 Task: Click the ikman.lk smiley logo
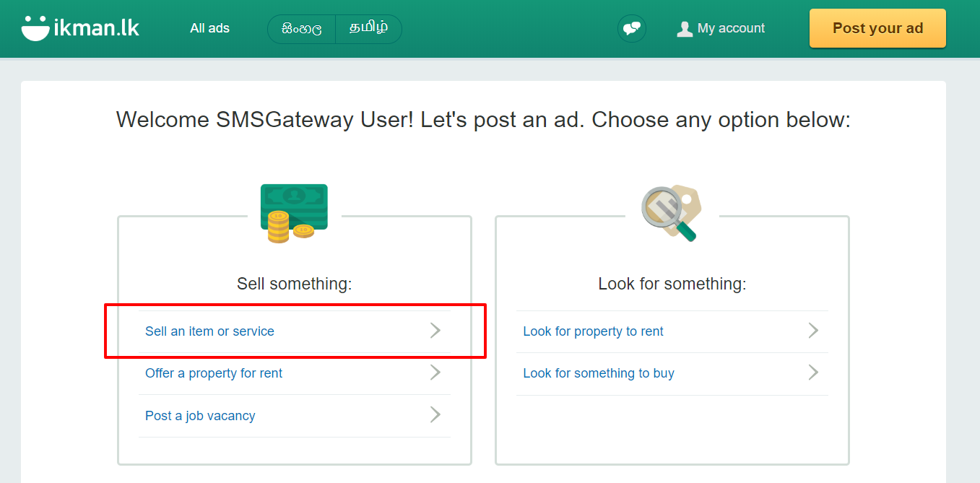[x=34, y=27]
